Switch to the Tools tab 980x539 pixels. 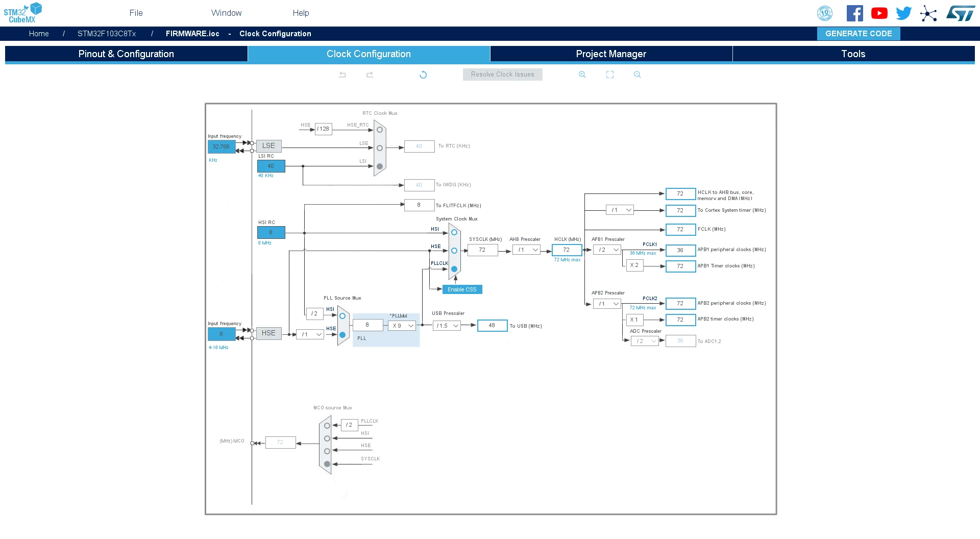point(853,54)
